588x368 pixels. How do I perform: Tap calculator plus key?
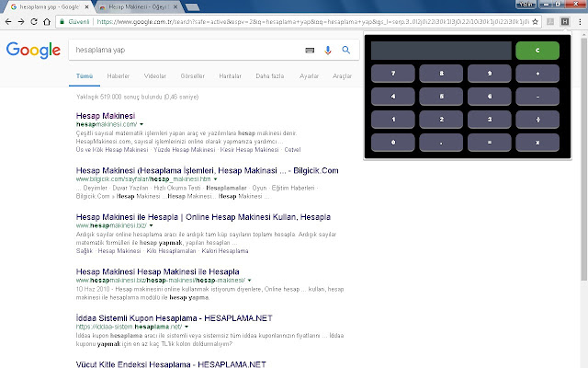tap(537, 74)
